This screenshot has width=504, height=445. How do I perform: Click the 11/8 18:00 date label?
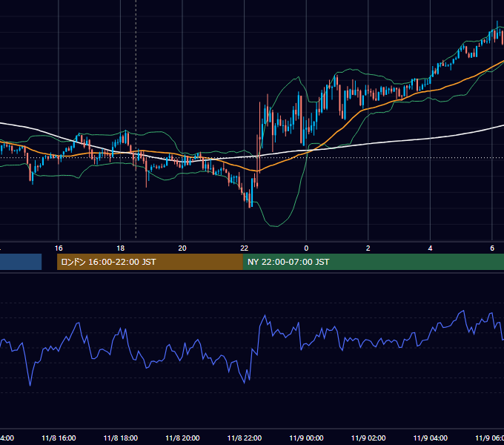tap(121, 438)
